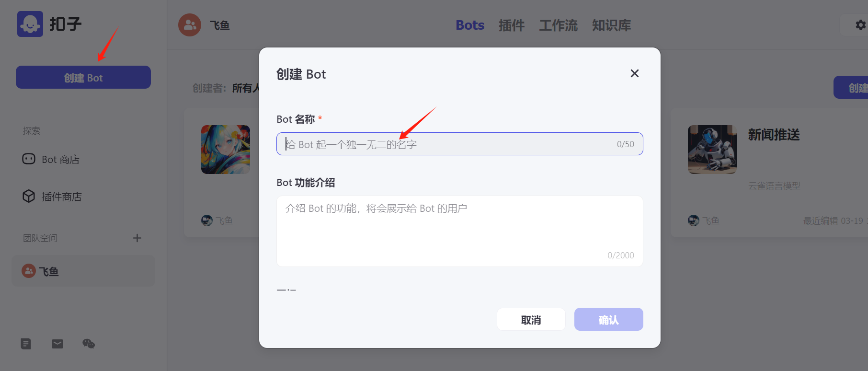Switch to the Bots tab
This screenshot has width=868, height=371.
(x=470, y=25)
